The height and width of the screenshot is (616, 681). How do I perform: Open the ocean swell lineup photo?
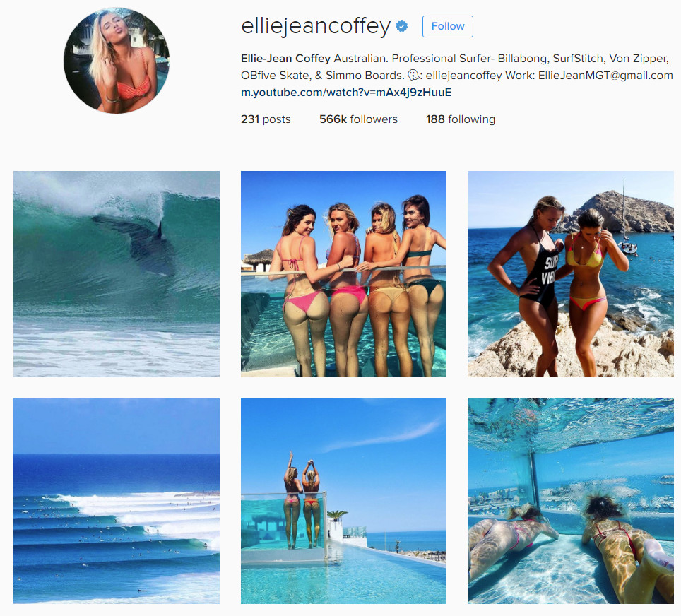point(117,501)
